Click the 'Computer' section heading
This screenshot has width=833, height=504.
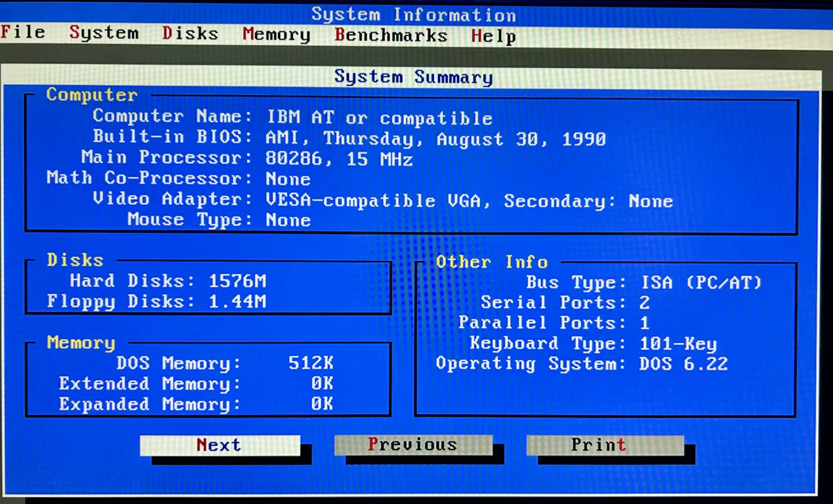[x=92, y=95]
